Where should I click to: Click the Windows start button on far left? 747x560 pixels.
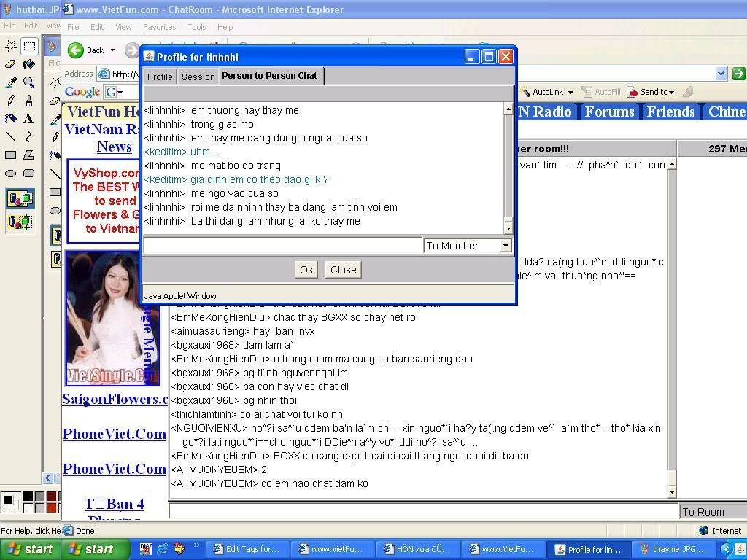[x=31, y=550]
